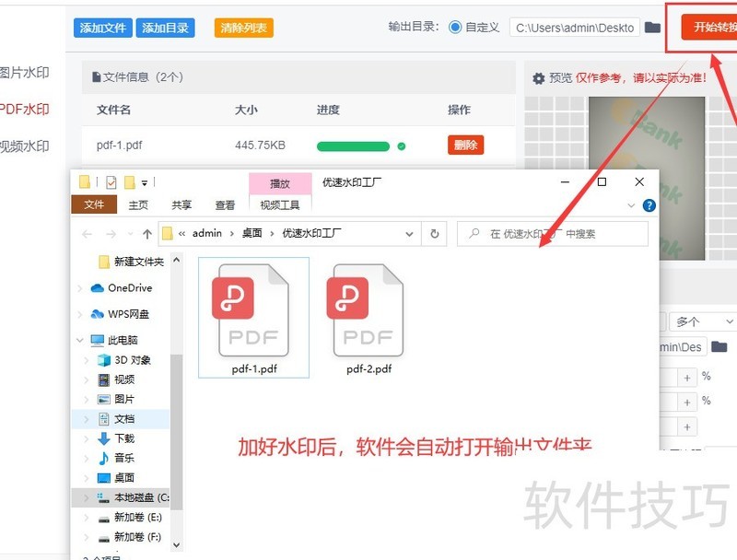
Task: Select the pdf-2.pdf thumbnail
Action: pyautogui.click(x=366, y=311)
